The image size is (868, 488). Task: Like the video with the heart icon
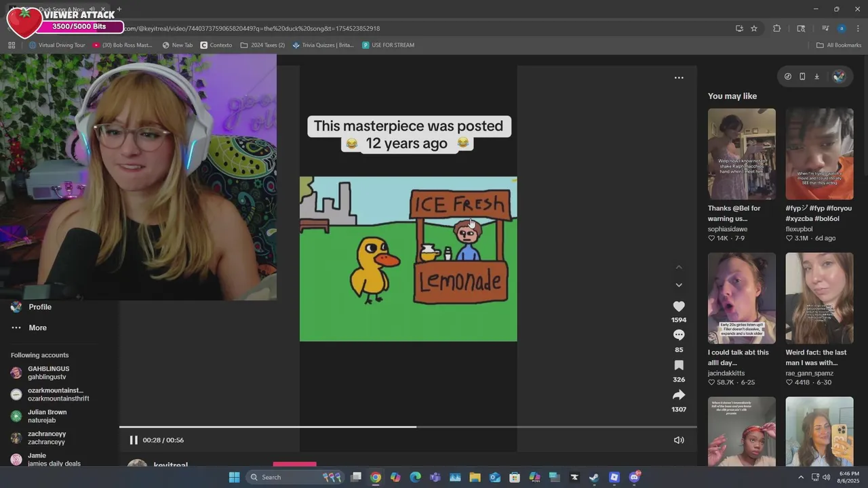point(679,306)
